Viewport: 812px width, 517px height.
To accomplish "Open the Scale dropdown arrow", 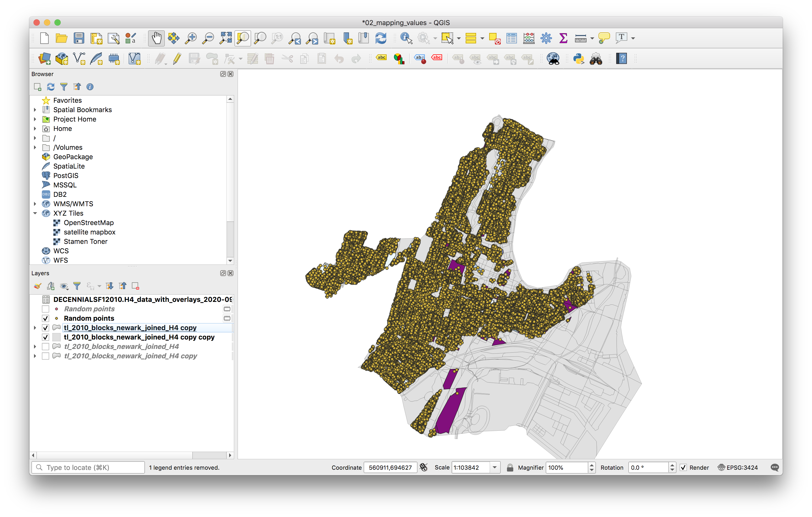I will (494, 467).
